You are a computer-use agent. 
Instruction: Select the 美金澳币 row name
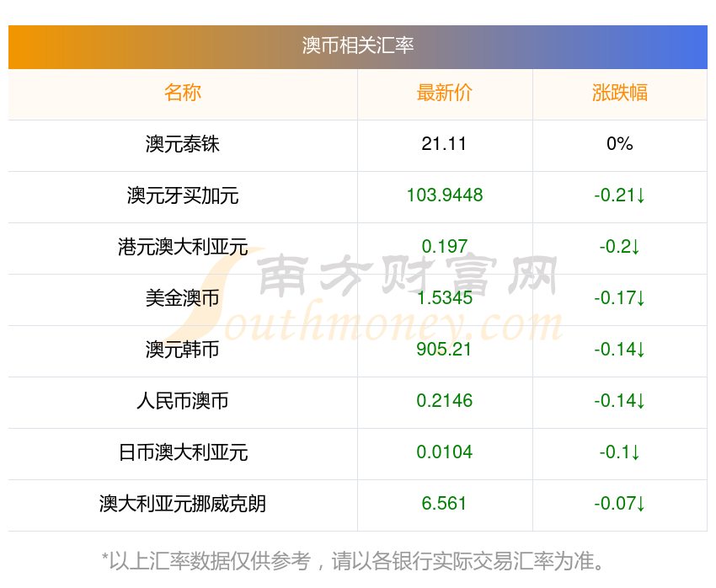pyautogui.click(x=183, y=298)
